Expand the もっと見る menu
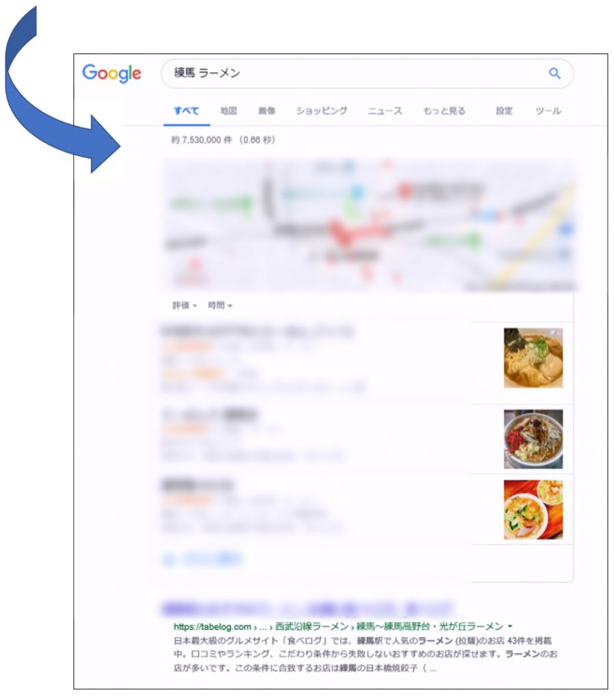614x700 pixels. 444,111
